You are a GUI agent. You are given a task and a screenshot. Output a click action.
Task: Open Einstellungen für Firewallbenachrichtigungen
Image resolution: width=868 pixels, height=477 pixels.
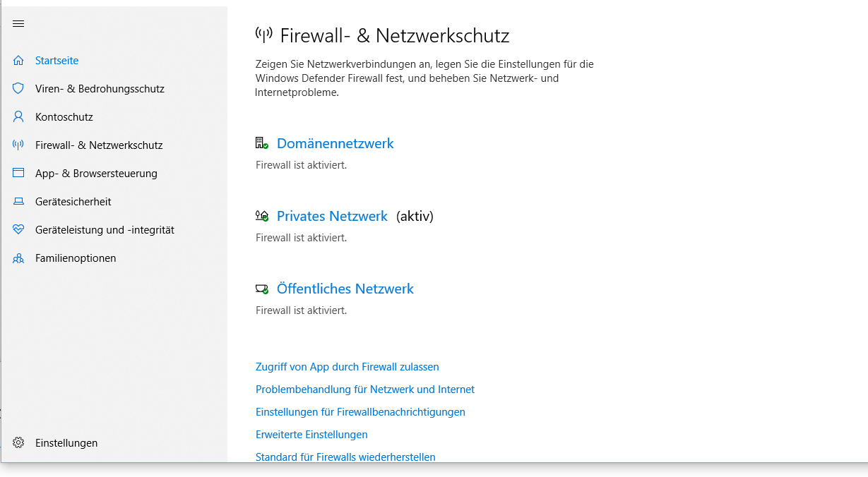click(x=360, y=412)
